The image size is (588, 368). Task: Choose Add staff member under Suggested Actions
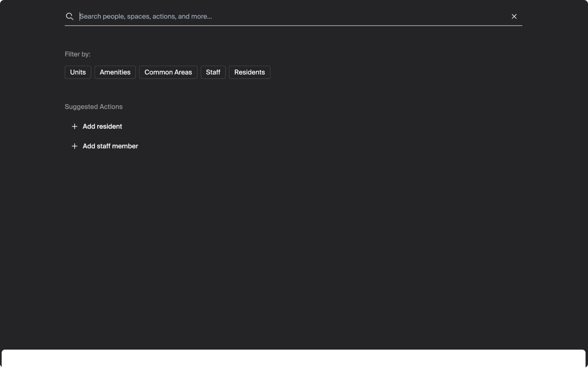point(110,146)
